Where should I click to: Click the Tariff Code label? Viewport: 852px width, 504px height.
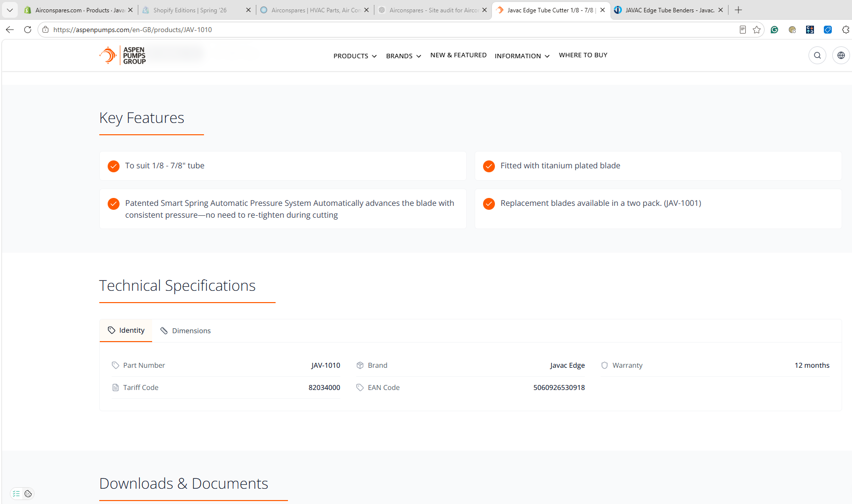141,388
